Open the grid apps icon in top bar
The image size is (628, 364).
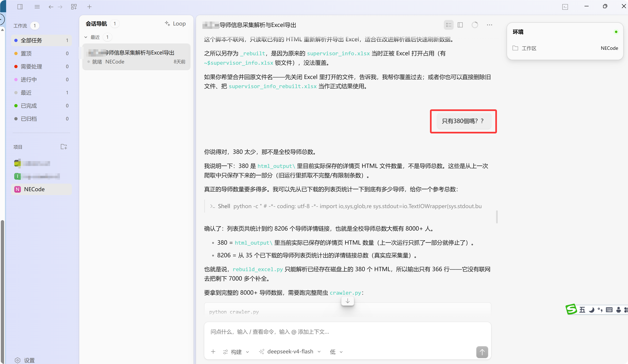coord(74,7)
